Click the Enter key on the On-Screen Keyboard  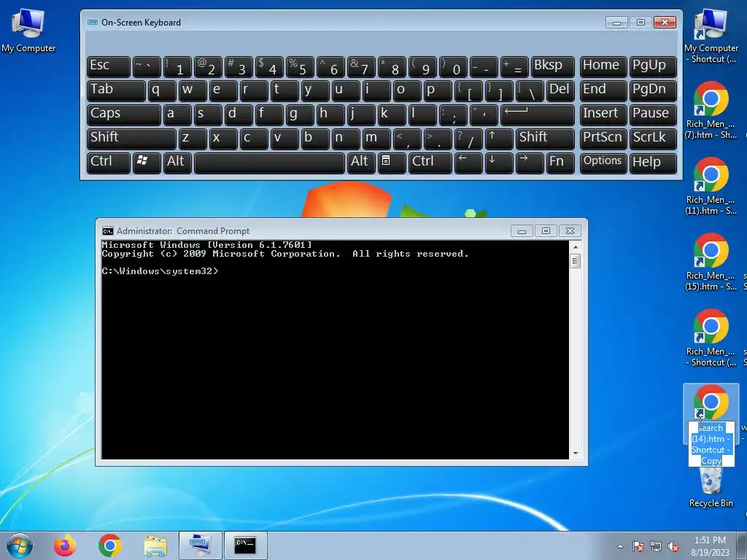(x=538, y=114)
